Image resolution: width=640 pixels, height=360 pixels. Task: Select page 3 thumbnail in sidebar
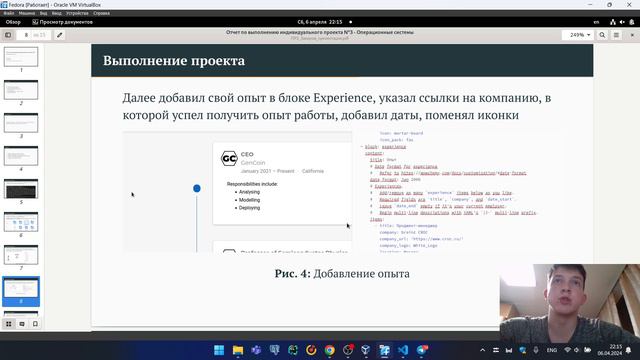[21, 123]
